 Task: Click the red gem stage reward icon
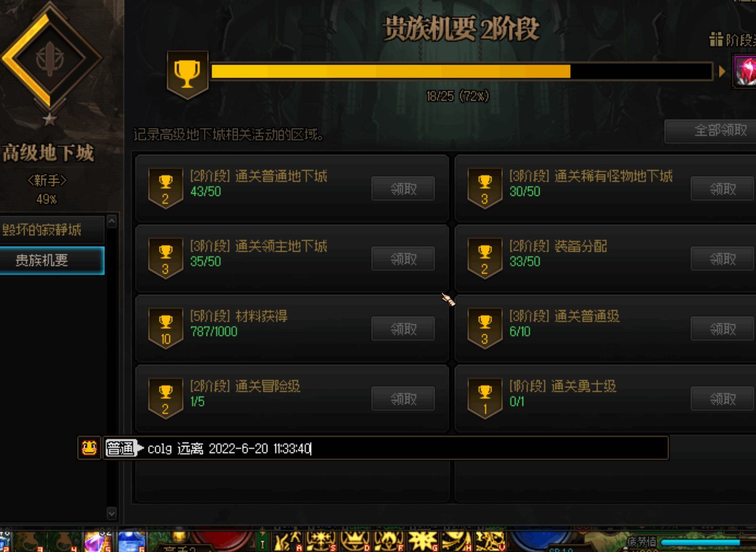pos(745,71)
